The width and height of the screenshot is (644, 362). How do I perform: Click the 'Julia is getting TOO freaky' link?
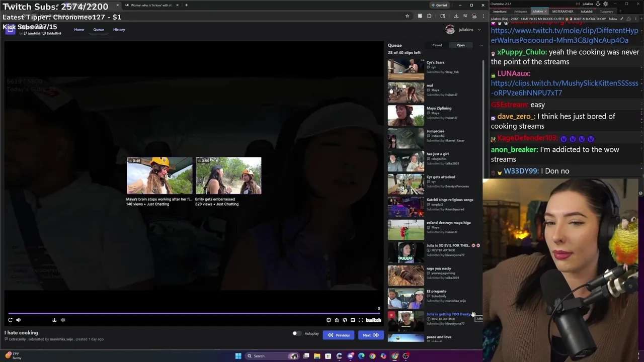(x=449, y=314)
